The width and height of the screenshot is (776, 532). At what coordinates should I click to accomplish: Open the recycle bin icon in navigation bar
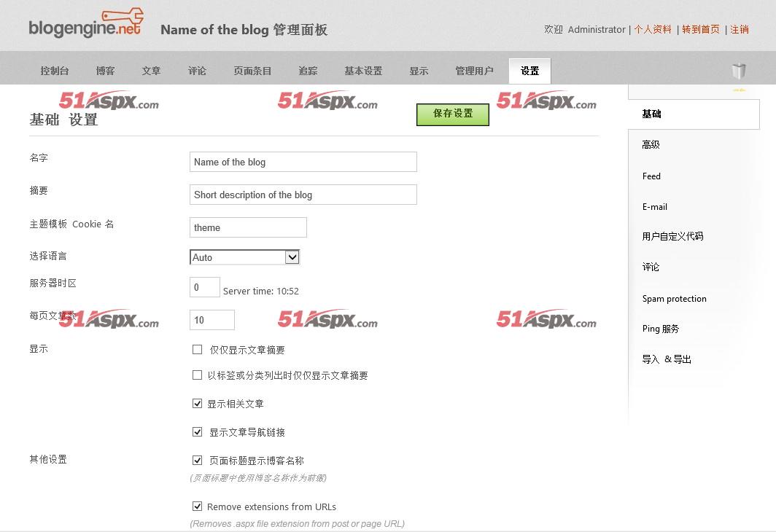[738, 71]
